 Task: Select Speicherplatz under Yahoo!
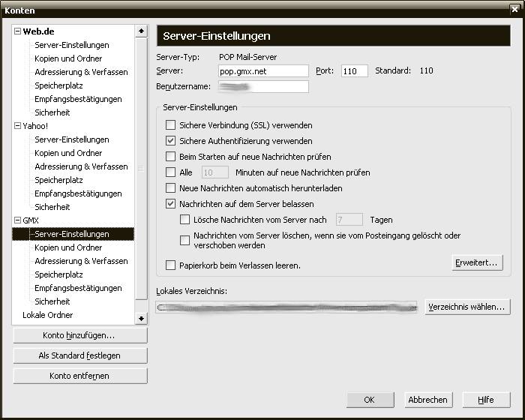click(58, 180)
